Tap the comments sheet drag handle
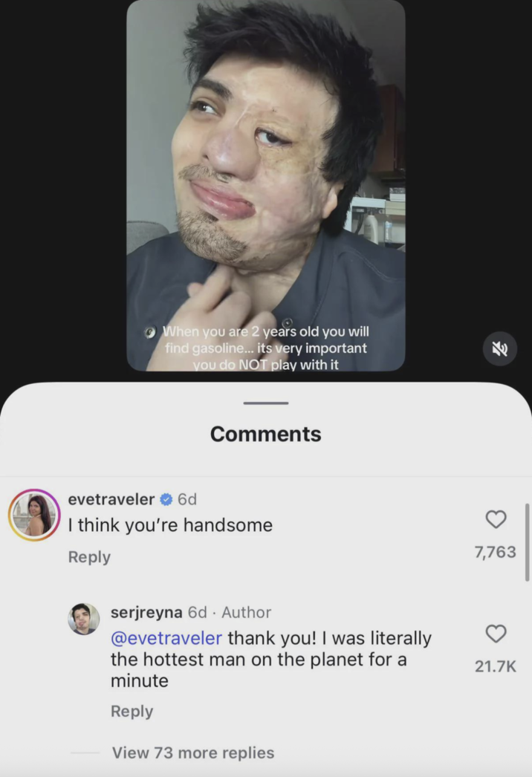This screenshot has height=777, width=532. tap(265, 403)
